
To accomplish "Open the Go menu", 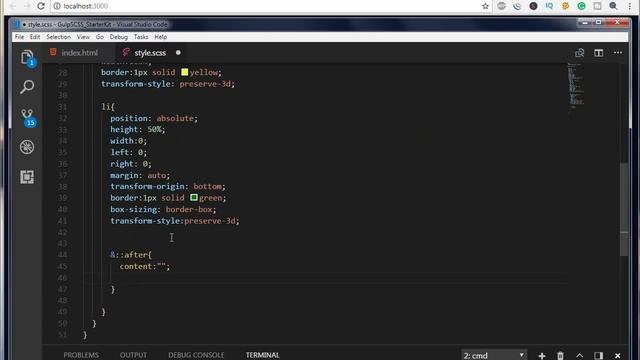I will pos(100,37).
